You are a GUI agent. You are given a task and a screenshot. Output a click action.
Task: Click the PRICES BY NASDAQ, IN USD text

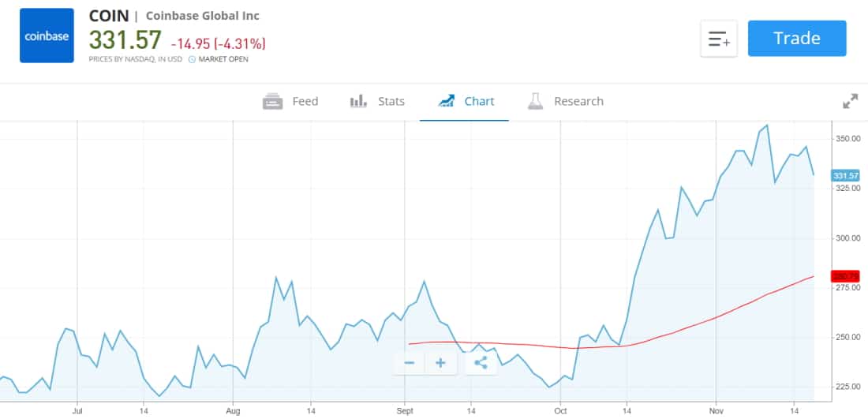point(135,59)
